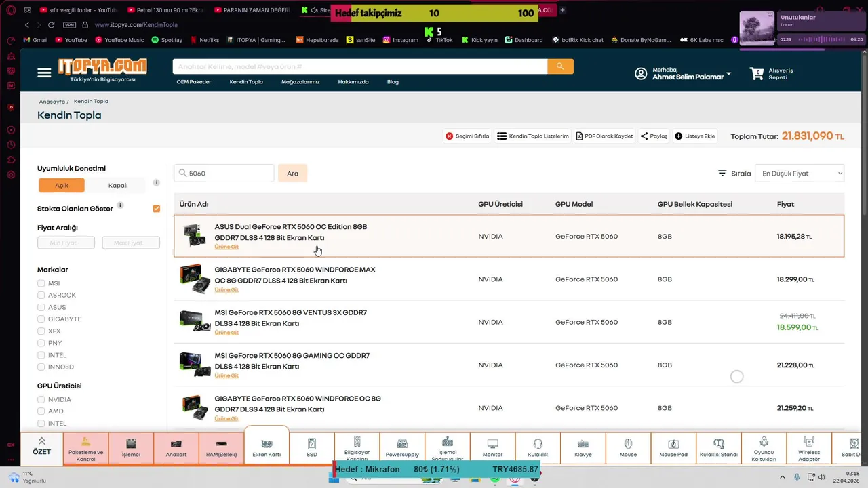Open Kendin Topla Listelerim lists
Screen dimensions: 868x488
click(533, 136)
